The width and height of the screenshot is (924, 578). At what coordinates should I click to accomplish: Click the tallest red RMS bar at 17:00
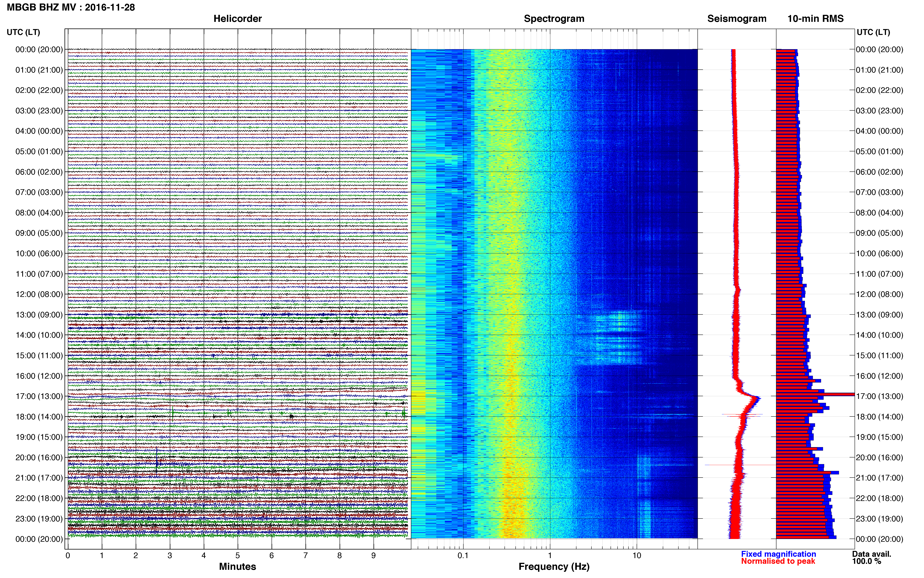click(815, 394)
